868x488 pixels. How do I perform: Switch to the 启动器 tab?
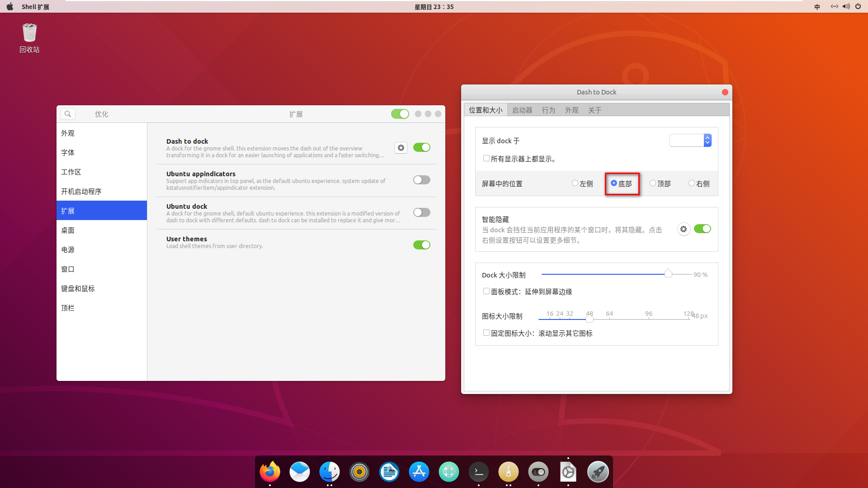coord(522,110)
